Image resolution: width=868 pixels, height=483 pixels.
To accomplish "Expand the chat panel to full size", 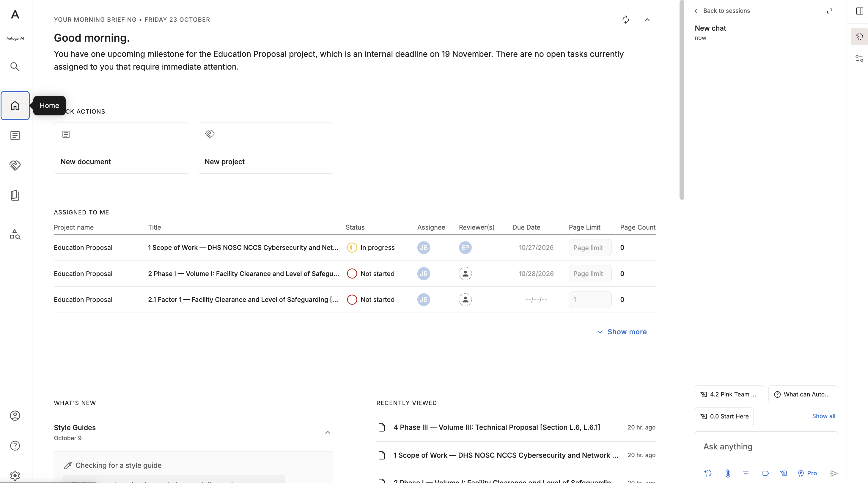I will 829,11.
